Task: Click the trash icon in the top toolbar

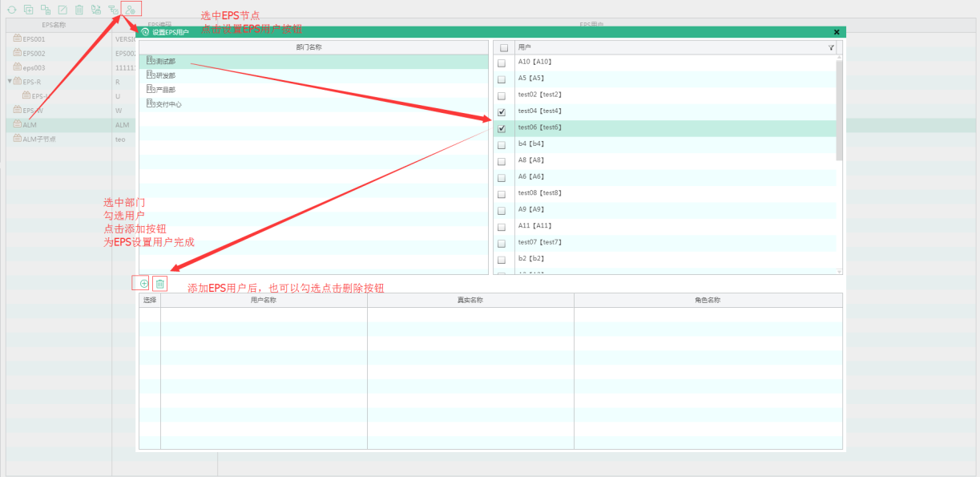Action: tap(79, 10)
